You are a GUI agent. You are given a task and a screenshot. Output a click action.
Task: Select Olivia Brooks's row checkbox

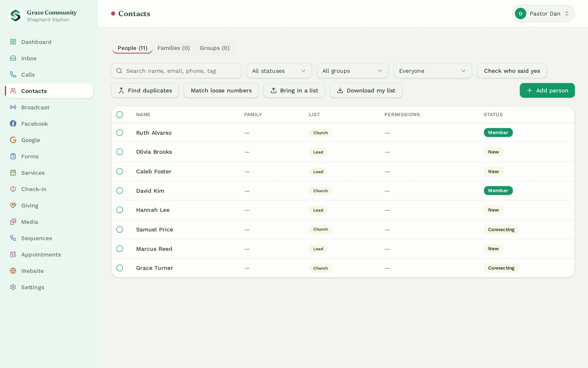click(x=120, y=152)
